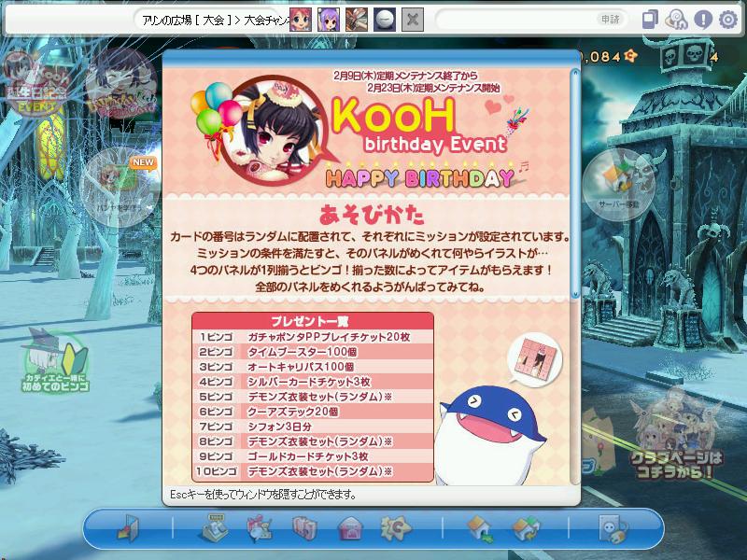Open the My Room house icon
This screenshot has width=747, height=560.
480,528
